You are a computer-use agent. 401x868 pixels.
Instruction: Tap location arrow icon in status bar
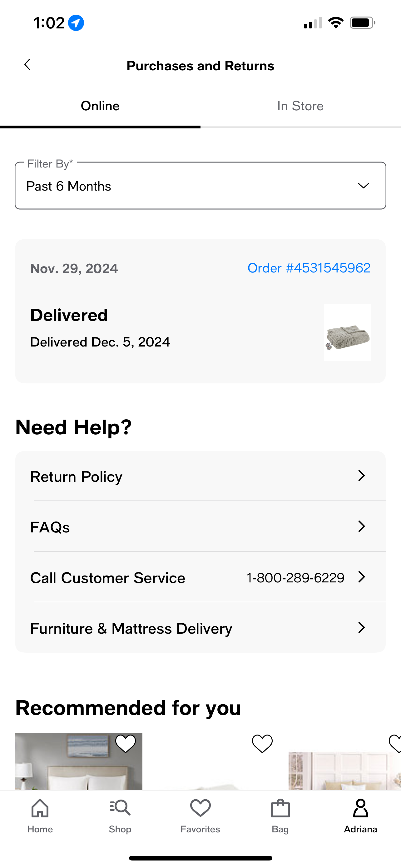pyautogui.click(x=76, y=23)
